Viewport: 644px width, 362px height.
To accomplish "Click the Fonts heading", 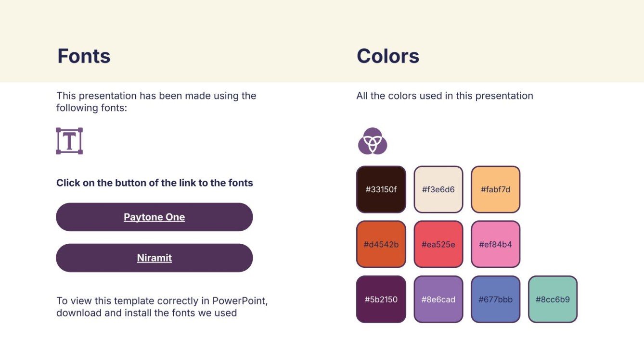I will tap(84, 56).
